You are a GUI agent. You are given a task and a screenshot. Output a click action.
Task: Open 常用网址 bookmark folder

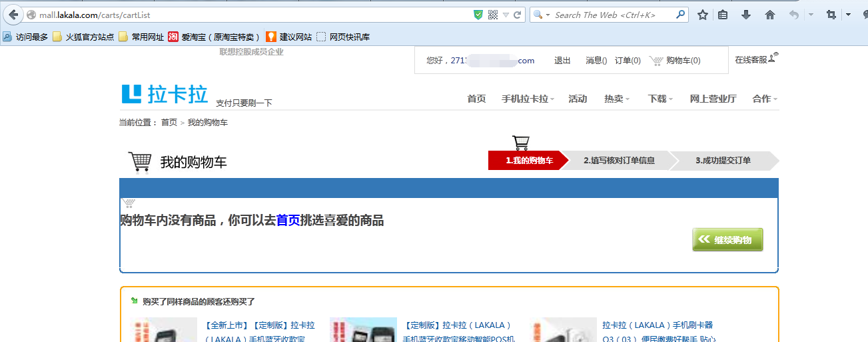point(141,37)
